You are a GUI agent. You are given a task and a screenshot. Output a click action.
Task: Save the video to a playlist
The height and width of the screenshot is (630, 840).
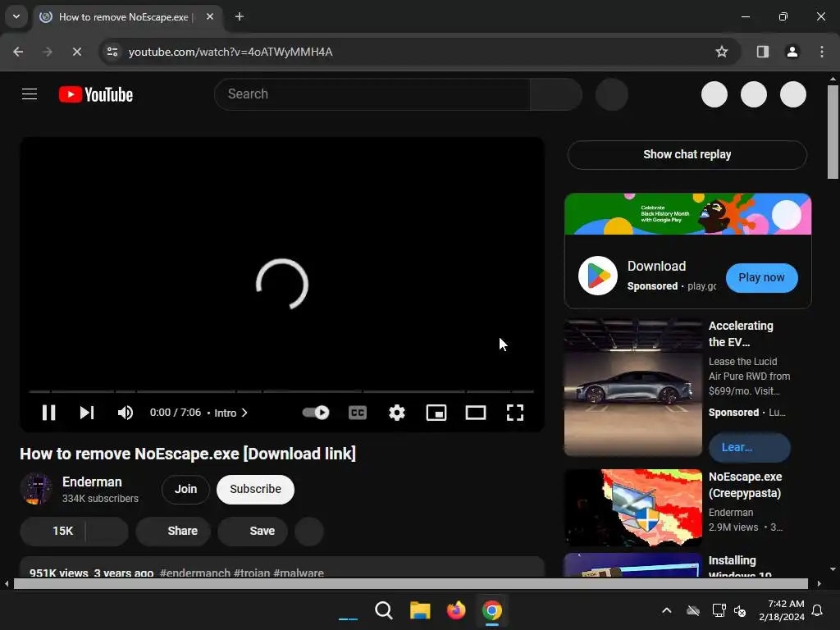point(253,531)
